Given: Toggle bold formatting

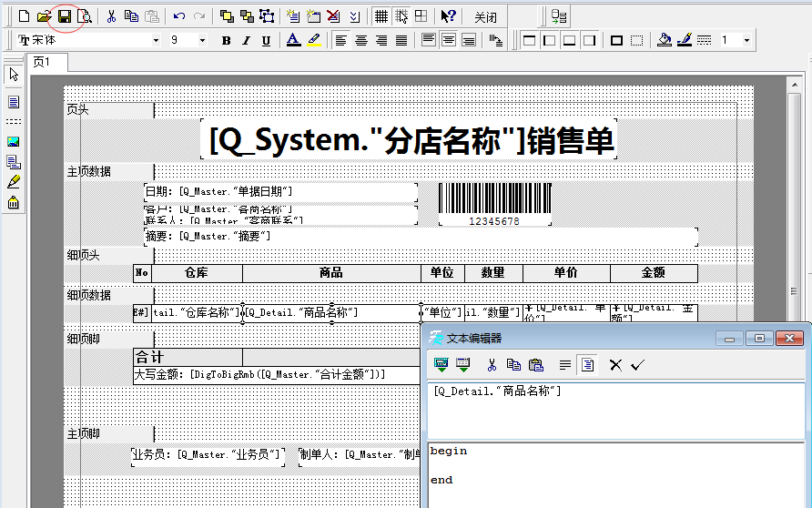Looking at the screenshot, I should point(226,40).
